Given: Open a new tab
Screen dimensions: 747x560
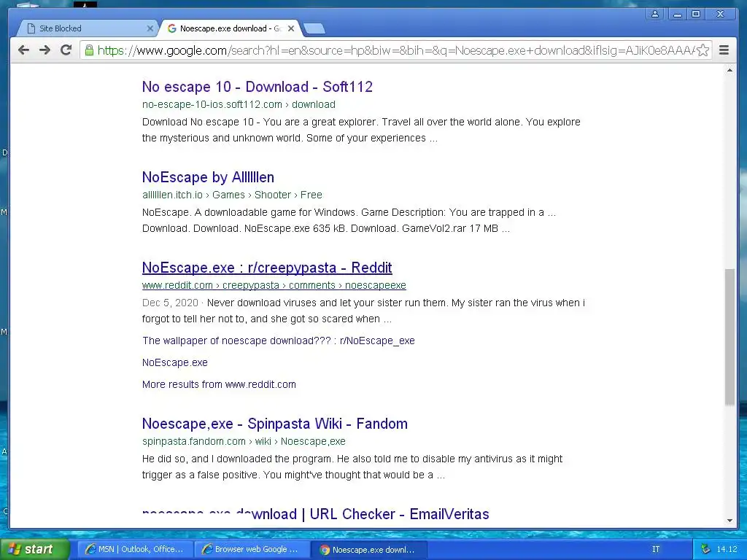Looking at the screenshot, I should [x=314, y=29].
